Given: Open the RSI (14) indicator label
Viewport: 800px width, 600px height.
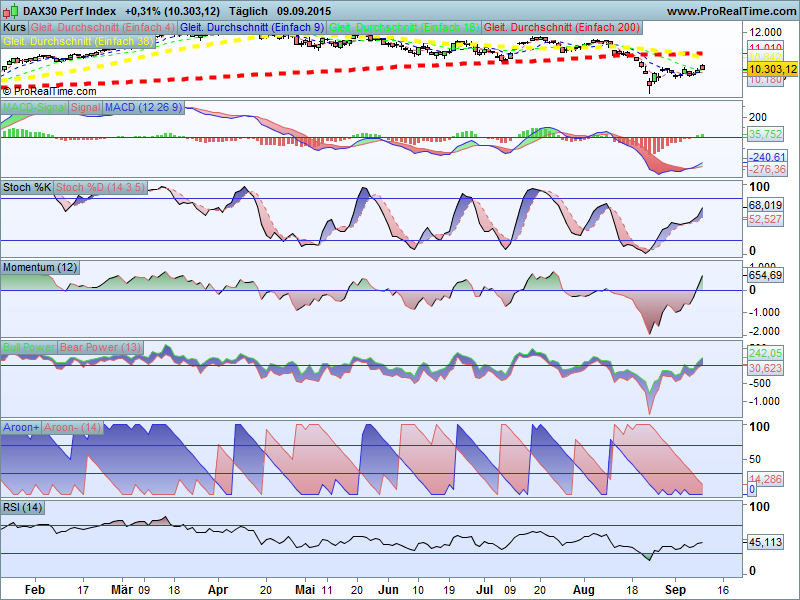Looking at the screenshot, I should click(x=22, y=508).
